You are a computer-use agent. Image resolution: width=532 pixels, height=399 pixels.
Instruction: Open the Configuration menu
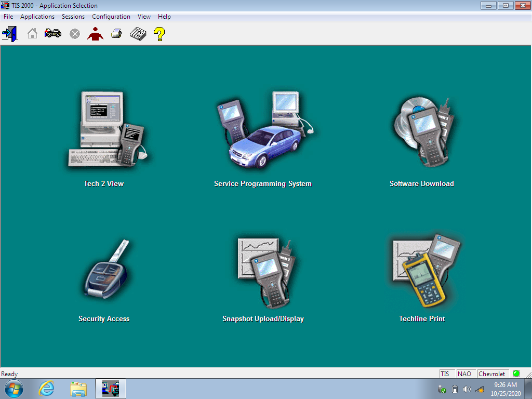click(111, 16)
